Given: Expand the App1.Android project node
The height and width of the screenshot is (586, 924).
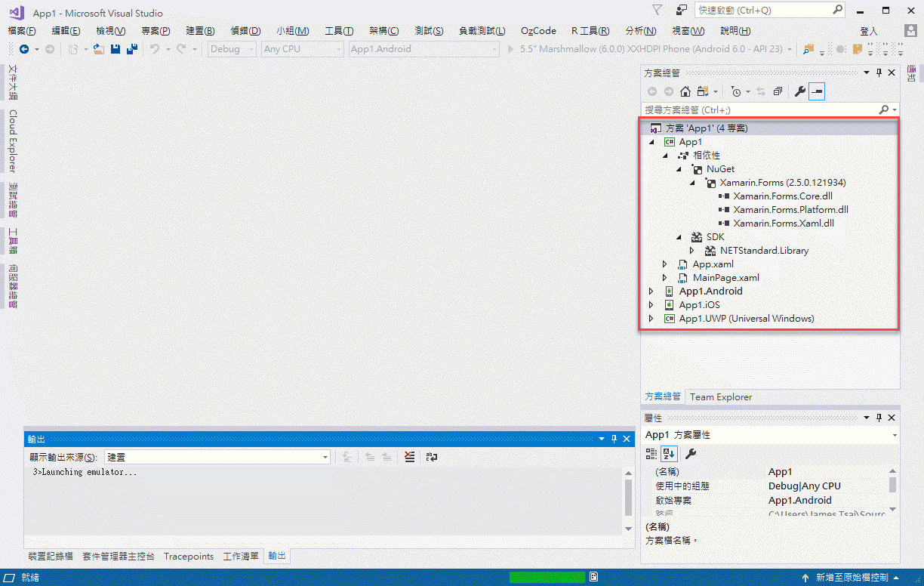Looking at the screenshot, I should (x=651, y=291).
